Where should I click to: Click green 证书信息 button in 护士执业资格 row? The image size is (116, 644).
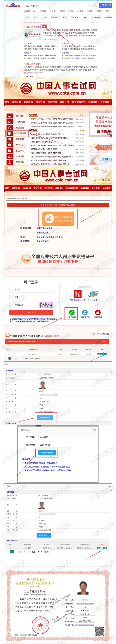coord(100,354)
